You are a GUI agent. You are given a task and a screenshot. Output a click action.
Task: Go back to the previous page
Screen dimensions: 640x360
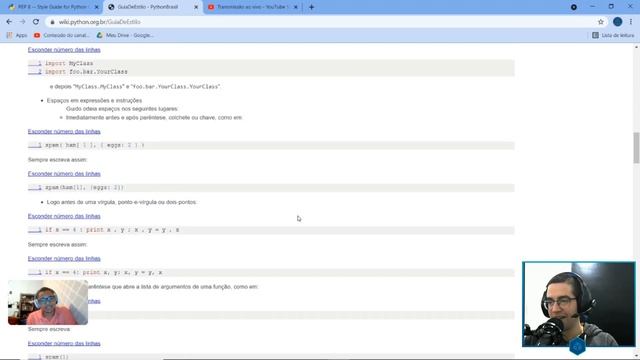click(9, 22)
